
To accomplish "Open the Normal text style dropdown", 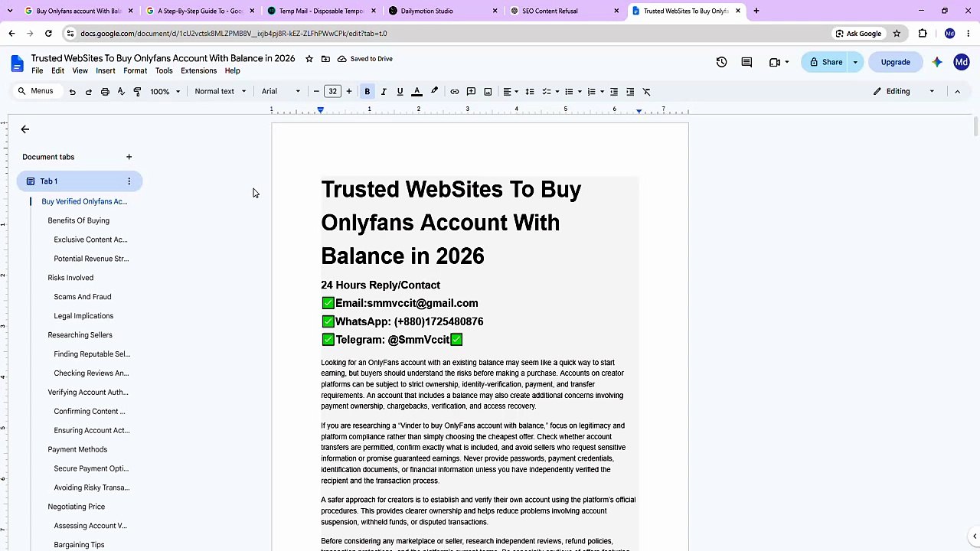I will (220, 92).
